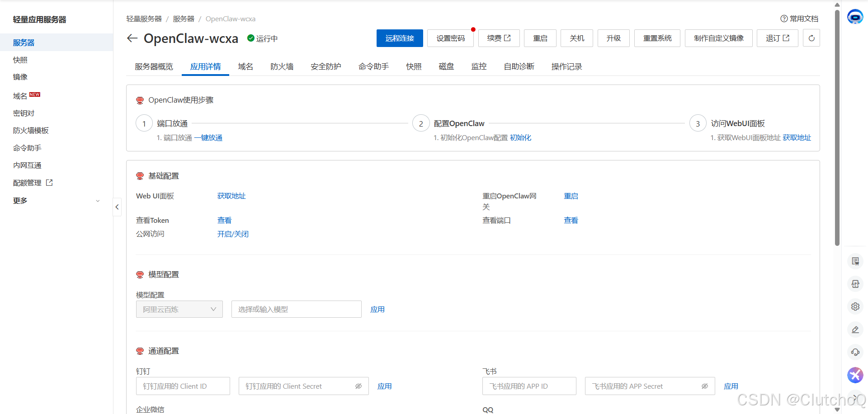Image resolution: width=868 pixels, height=414 pixels.
Task: Click the 制作自定义镜像 button
Action: (x=719, y=38)
